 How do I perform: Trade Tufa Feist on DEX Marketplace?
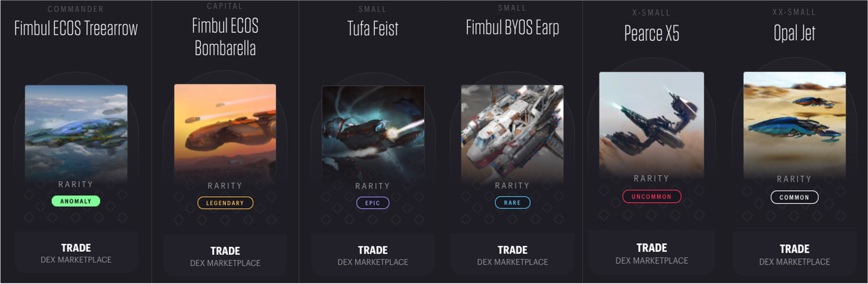pyautogui.click(x=373, y=255)
